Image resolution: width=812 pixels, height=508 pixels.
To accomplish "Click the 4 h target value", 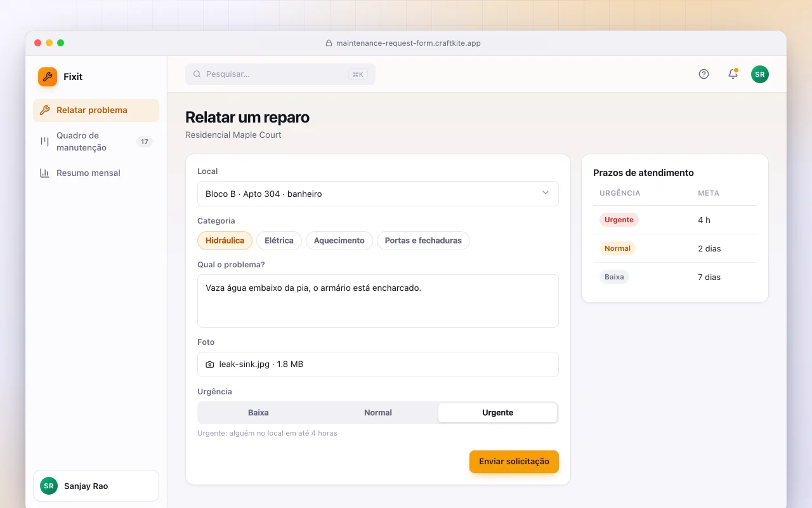I will click(704, 220).
